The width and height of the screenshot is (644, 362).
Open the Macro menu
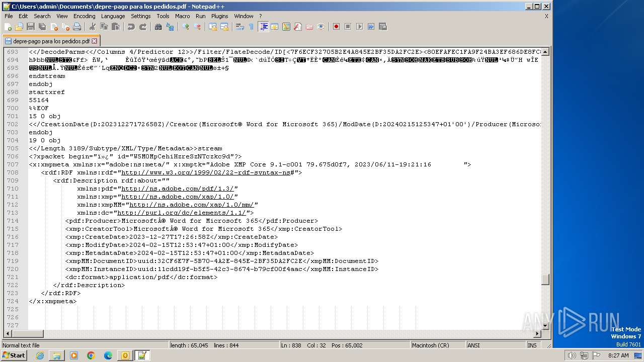(182, 16)
